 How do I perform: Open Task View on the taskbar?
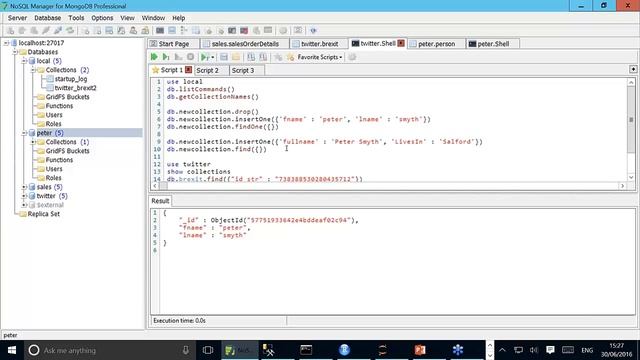[208, 350]
